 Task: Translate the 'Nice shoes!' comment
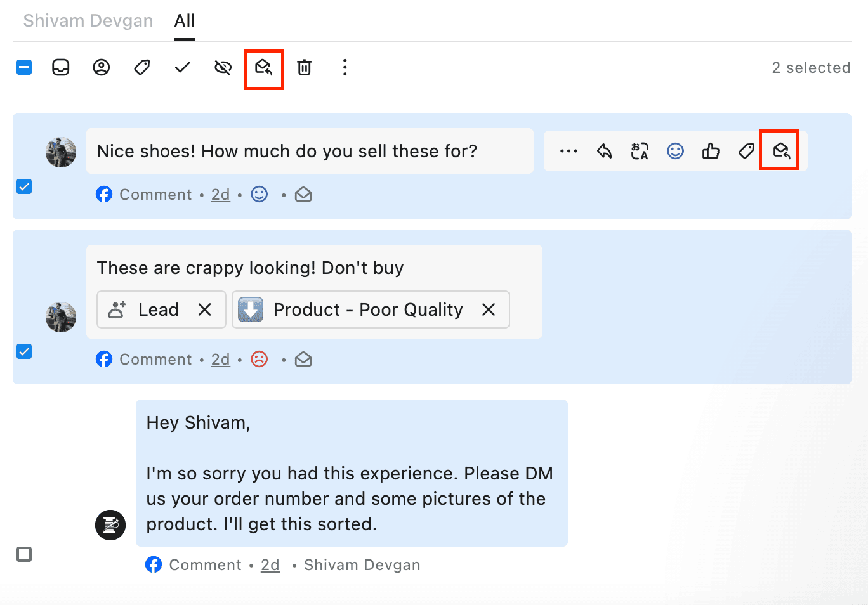[640, 151]
